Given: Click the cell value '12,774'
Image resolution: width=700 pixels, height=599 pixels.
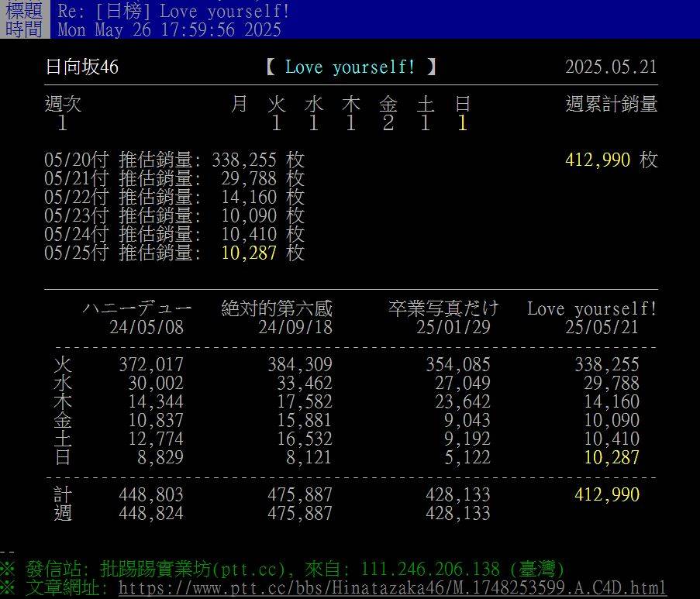Looking at the screenshot, I should pos(156,439).
